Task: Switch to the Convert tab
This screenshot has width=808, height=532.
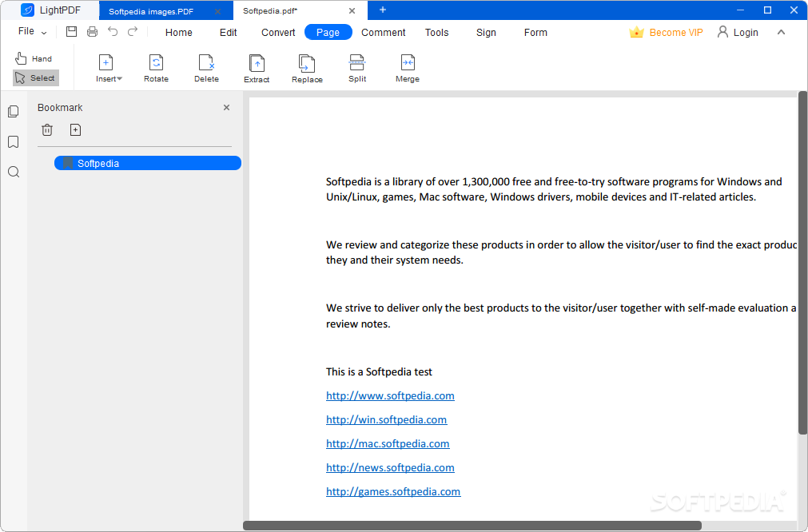Action: click(278, 33)
